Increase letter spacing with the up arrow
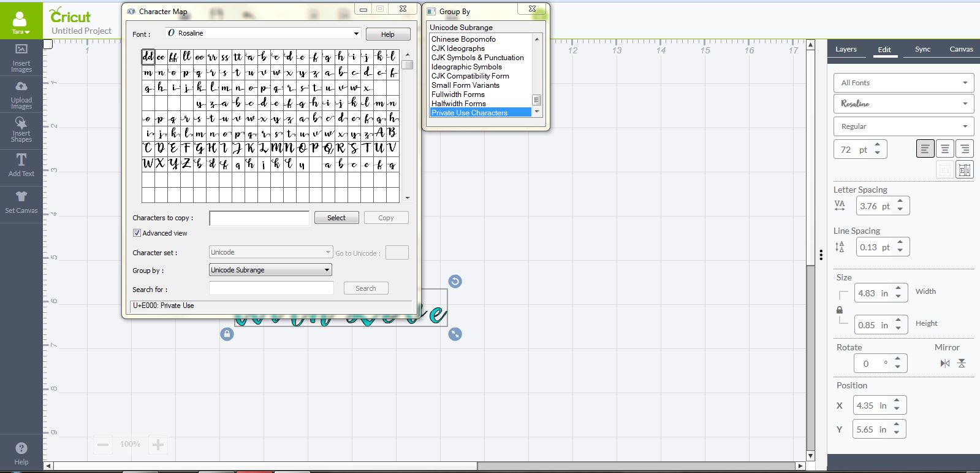The width and height of the screenshot is (980, 473). click(900, 202)
